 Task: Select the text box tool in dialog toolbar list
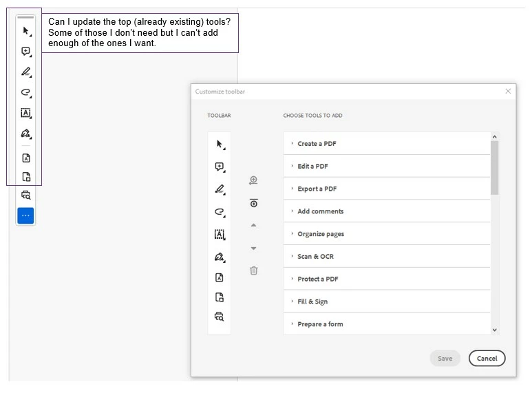click(220, 234)
